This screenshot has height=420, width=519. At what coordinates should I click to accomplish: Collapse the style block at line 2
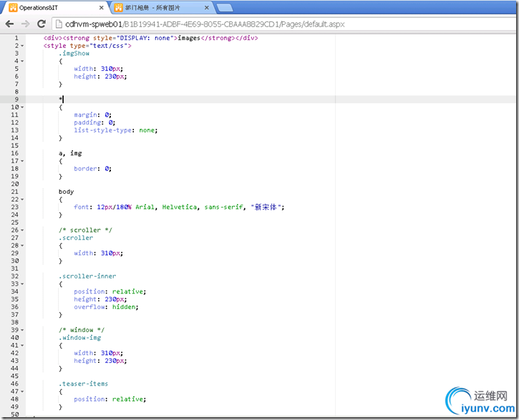pos(22,46)
